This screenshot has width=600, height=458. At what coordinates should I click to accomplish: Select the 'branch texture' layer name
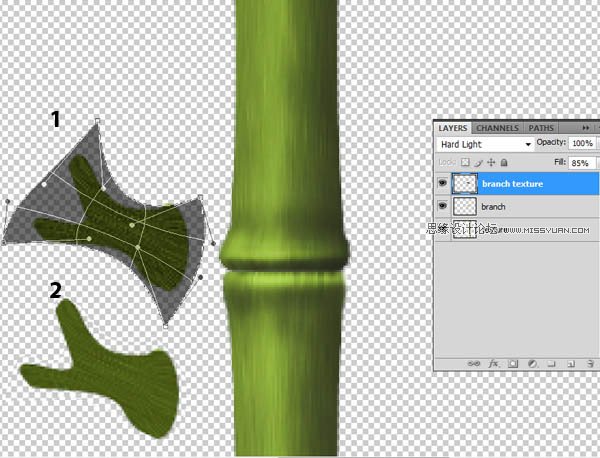(x=512, y=184)
